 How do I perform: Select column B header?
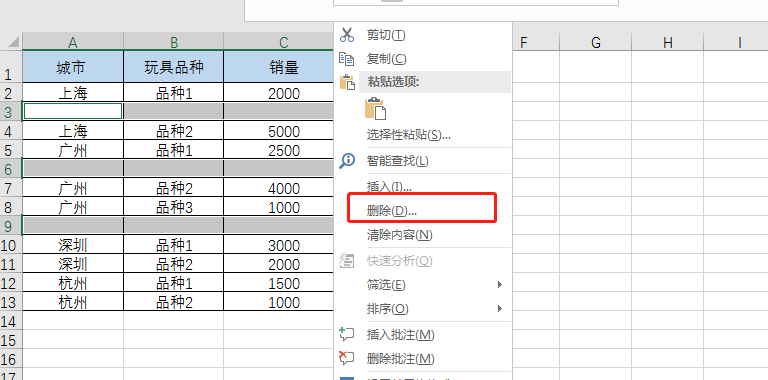tap(174, 42)
